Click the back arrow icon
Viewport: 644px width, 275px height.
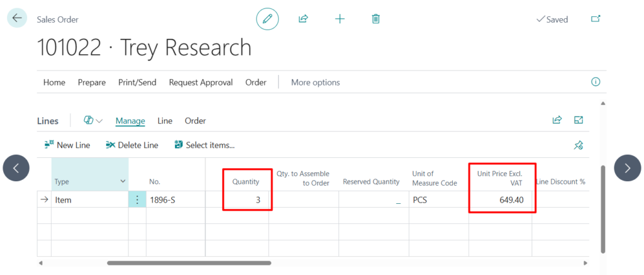coord(16,18)
